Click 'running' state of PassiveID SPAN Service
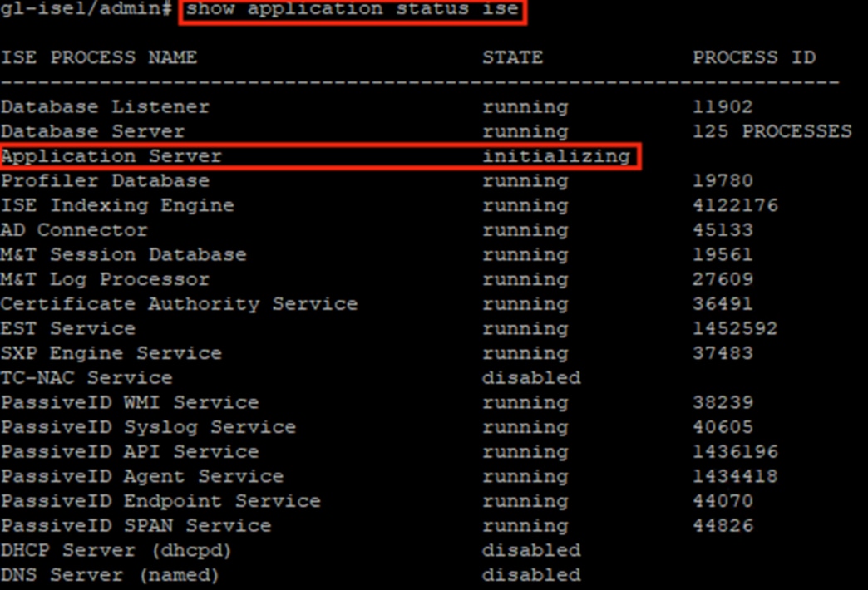The image size is (868, 590). coord(525,526)
